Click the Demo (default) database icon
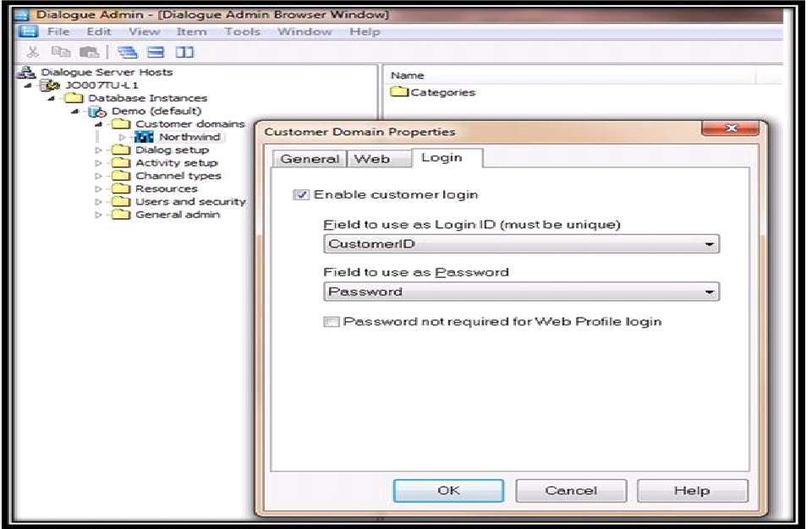This screenshot has width=812, height=529. click(x=94, y=111)
